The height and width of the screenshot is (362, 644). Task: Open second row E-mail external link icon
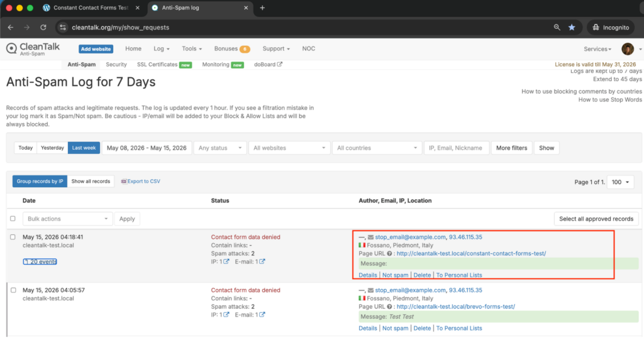click(262, 315)
